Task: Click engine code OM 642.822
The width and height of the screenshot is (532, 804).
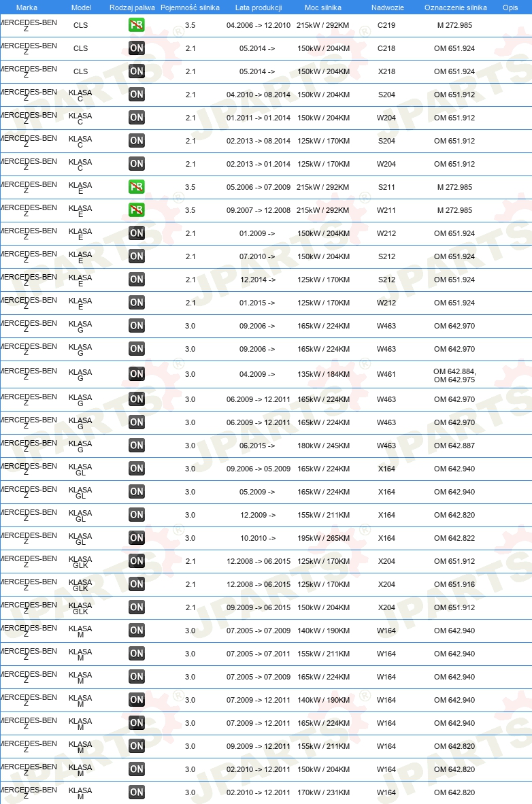Action: click(x=454, y=538)
